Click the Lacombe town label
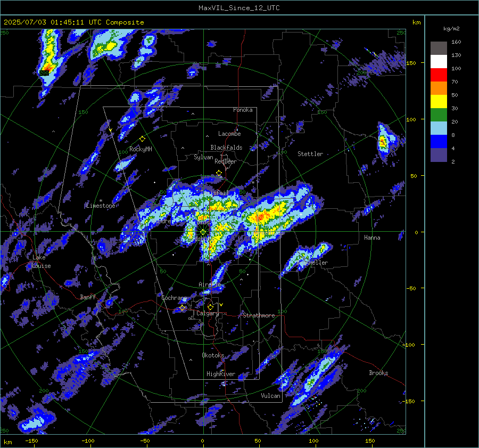This screenshot has width=479, height=448. click(229, 134)
